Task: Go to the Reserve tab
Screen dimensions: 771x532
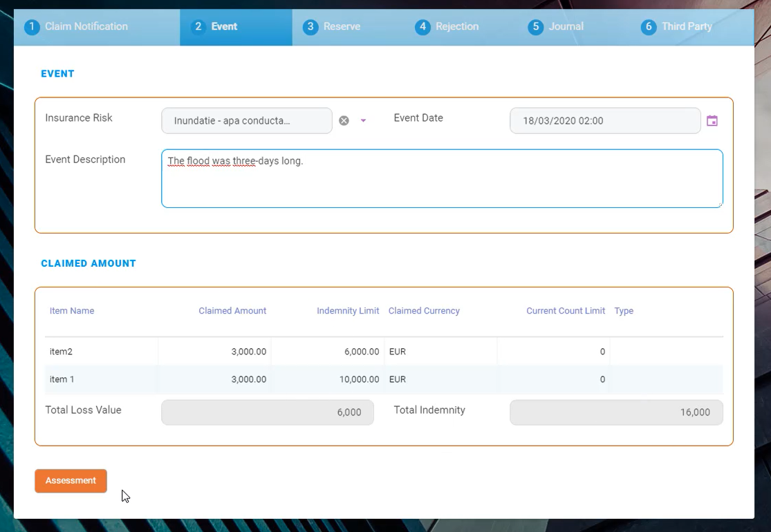Action: tap(333, 27)
